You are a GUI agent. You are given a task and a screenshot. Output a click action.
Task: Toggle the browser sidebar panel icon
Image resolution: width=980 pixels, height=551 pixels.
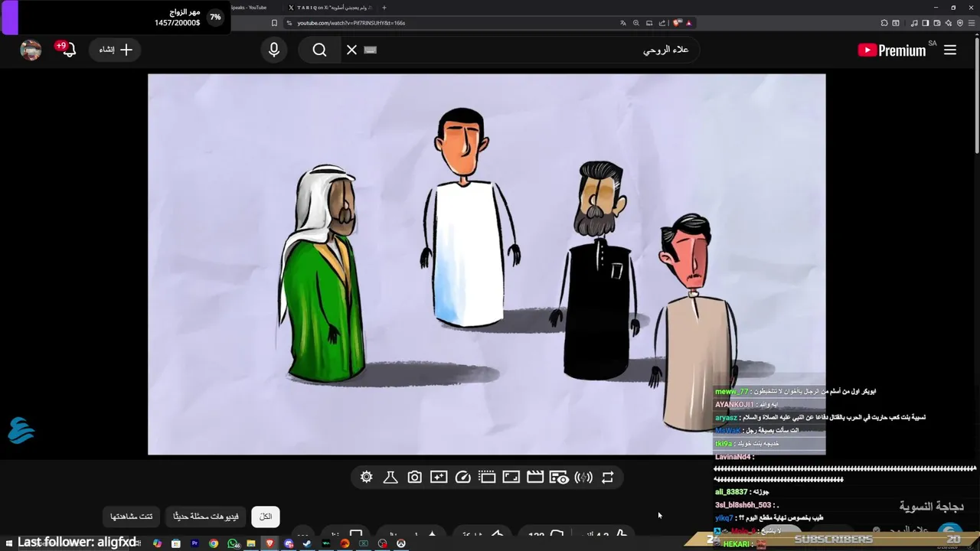click(926, 23)
